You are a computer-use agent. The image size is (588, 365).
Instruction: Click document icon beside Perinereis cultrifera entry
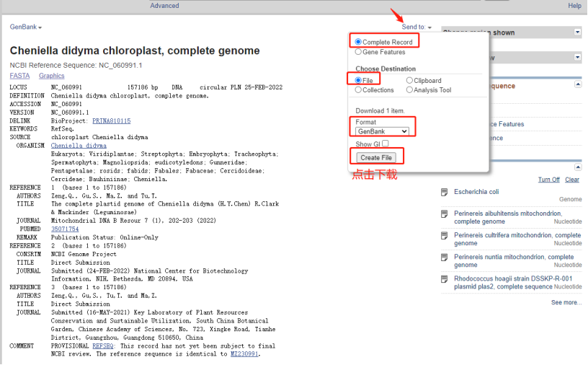(x=445, y=236)
